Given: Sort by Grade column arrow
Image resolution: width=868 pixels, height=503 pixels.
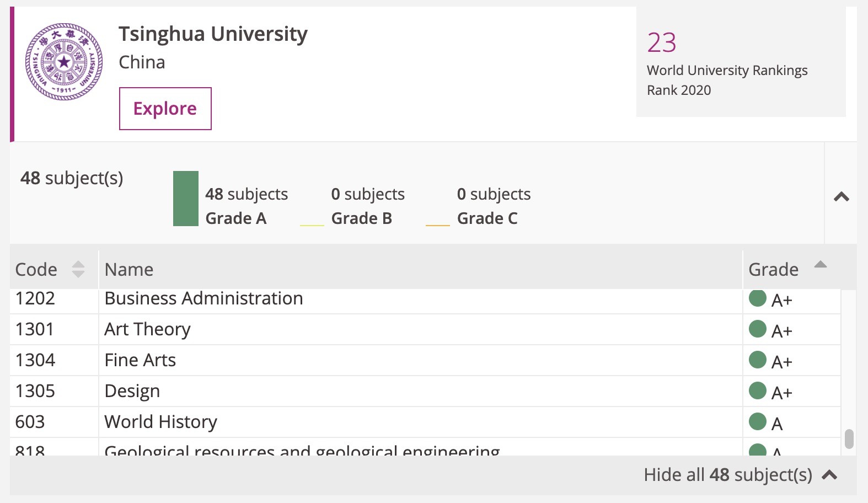Looking at the screenshot, I should pos(820,265).
